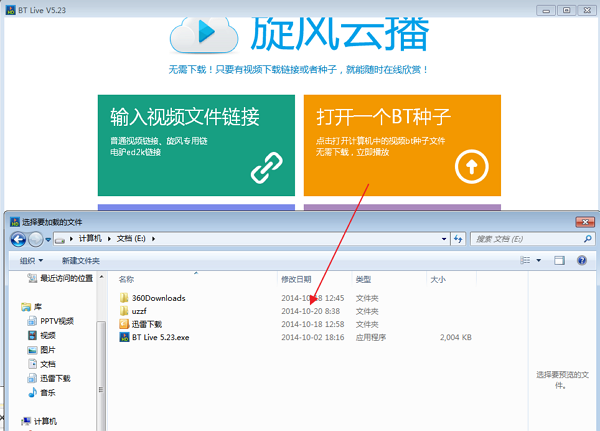Select 图片 library in sidebar

coord(48,350)
